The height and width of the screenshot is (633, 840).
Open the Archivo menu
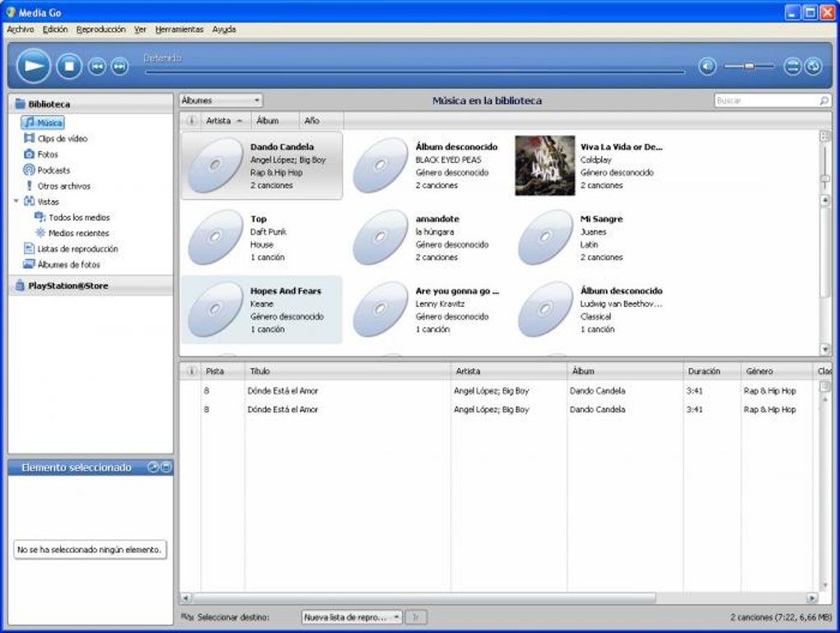coord(21,30)
